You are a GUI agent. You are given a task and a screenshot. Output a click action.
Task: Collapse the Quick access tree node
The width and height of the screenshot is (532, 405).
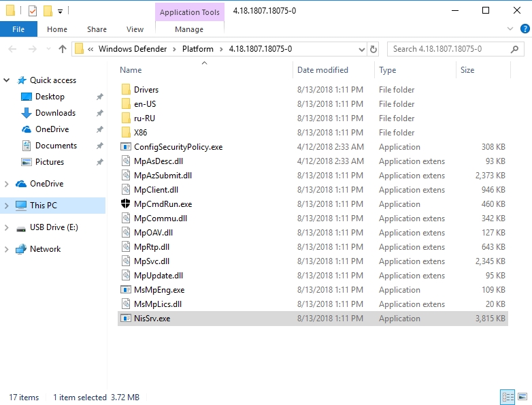pos(6,80)
